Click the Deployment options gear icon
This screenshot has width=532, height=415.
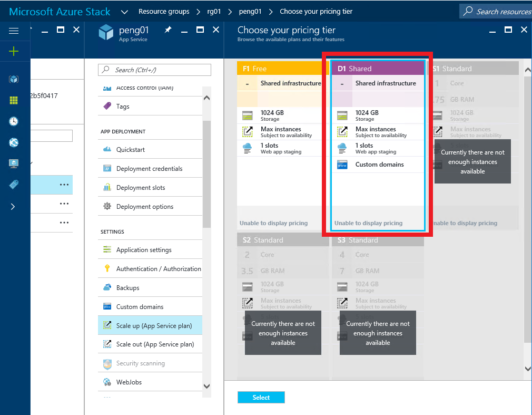point(107,206)
